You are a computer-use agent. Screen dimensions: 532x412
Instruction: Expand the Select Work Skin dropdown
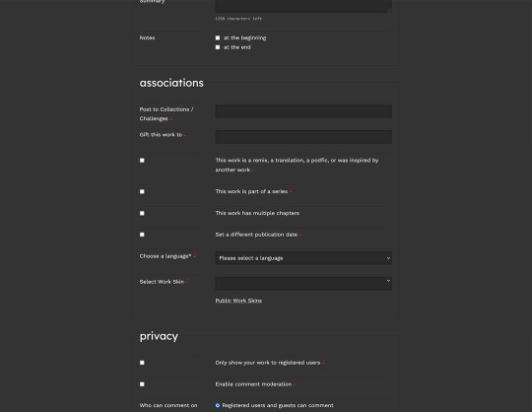(303, 284)
